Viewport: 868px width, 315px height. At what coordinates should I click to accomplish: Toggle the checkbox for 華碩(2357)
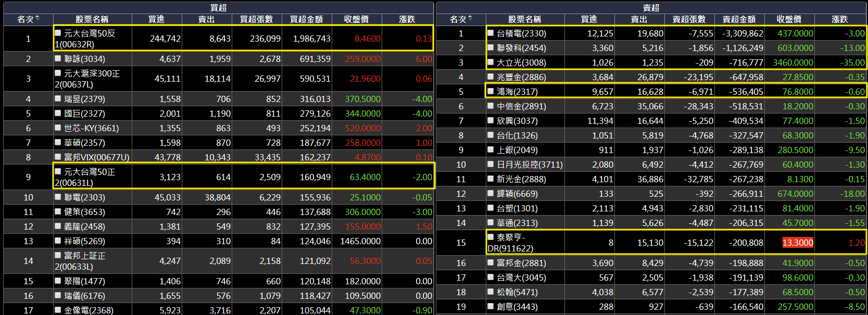pyautogui.click(x=58, y=142)
